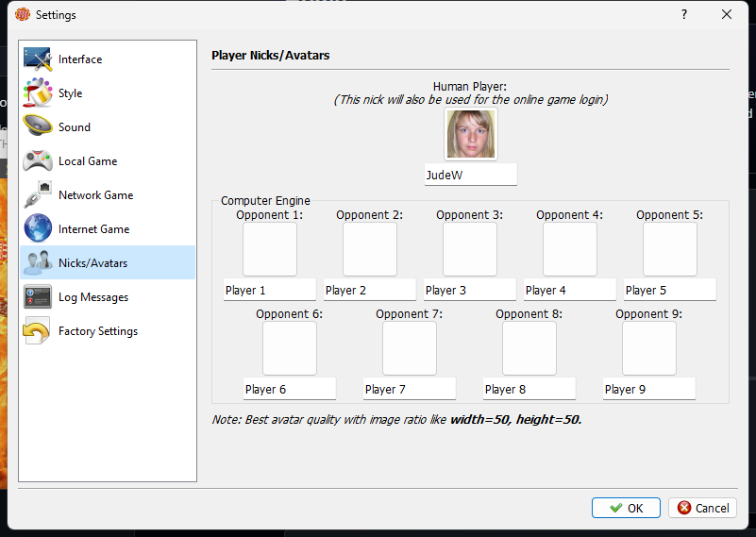Click the Local Game gamepad icon
The width and height of the screenshot is (756, 537).
[38, 161]
